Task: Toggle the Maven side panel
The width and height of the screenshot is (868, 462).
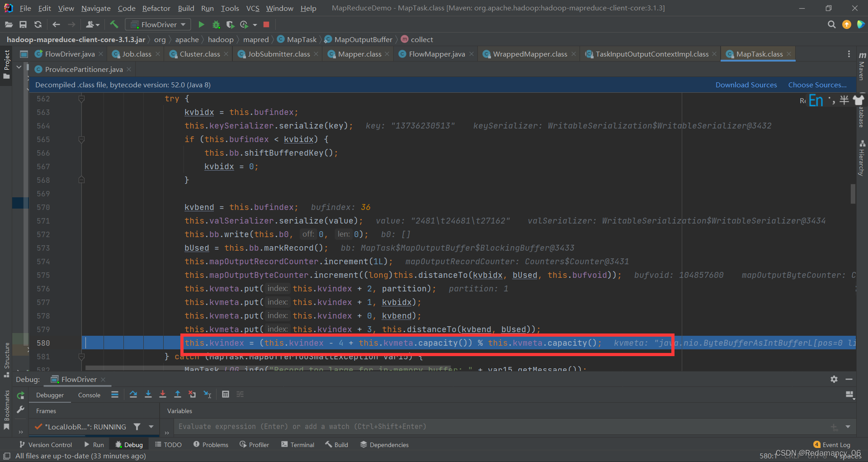Action: click(x=862, y=66)
